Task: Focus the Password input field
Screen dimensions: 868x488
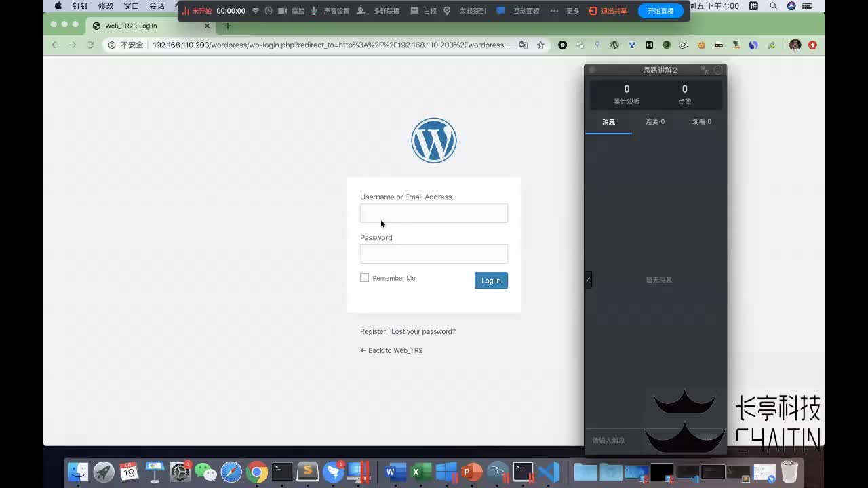Action: (x=434, y=253)
